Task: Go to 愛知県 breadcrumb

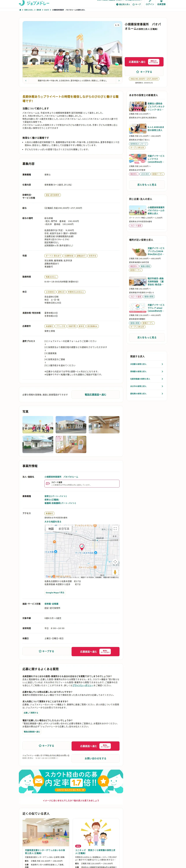Action: [x=39, y=10]
